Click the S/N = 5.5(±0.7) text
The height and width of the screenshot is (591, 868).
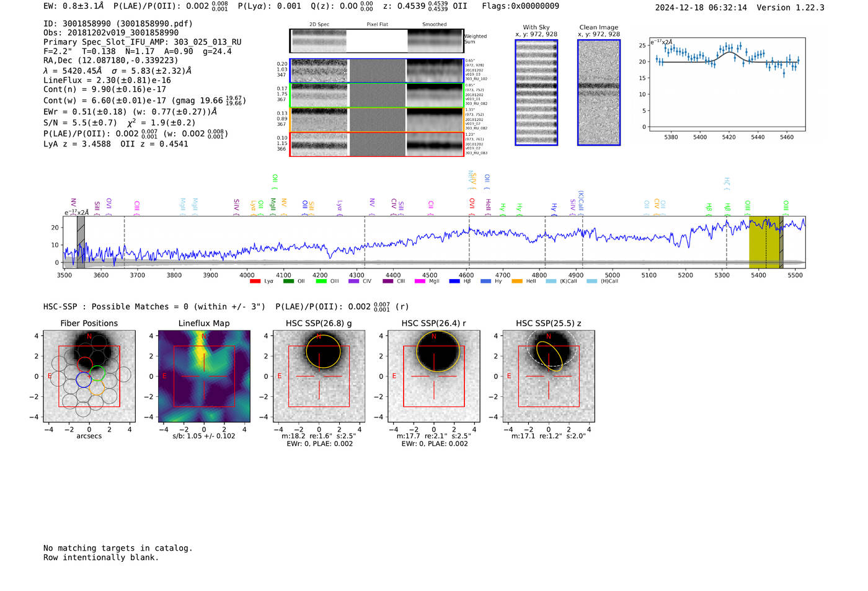coord(80,123)
